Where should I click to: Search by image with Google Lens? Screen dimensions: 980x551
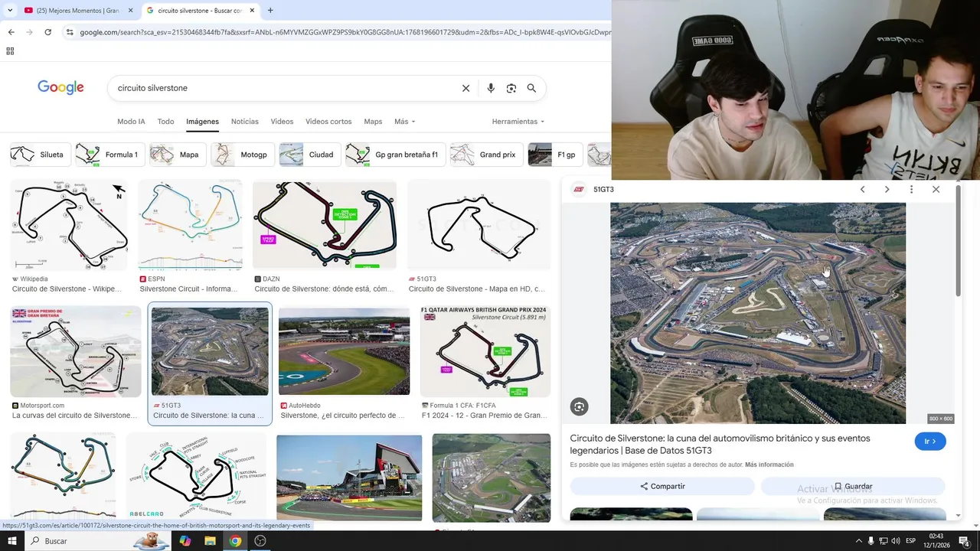511,88
